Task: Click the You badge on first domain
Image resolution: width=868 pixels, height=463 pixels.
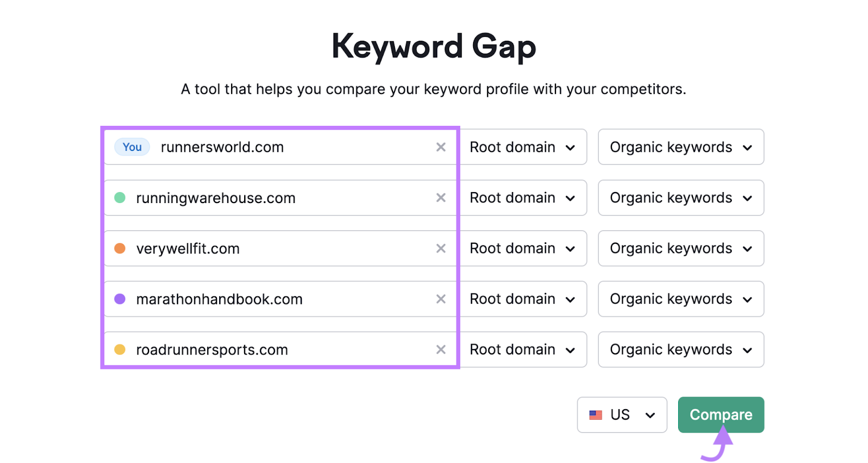Action: point(132,147)
